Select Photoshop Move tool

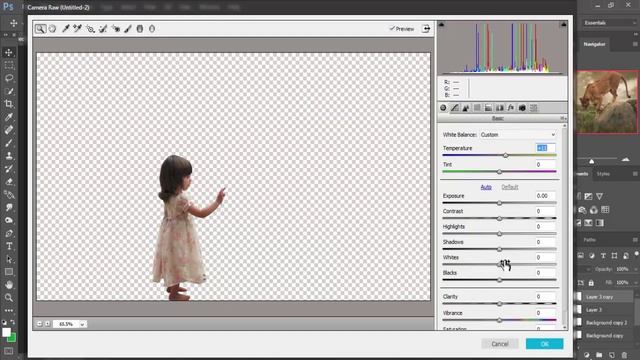pos(9,52)
